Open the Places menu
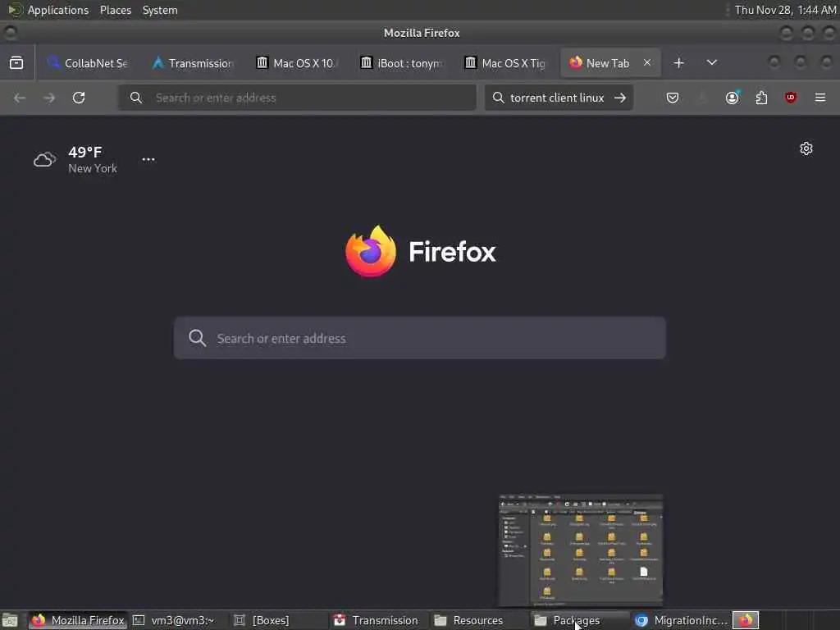This screenshot has width=840, height=630. pos(115,10)
